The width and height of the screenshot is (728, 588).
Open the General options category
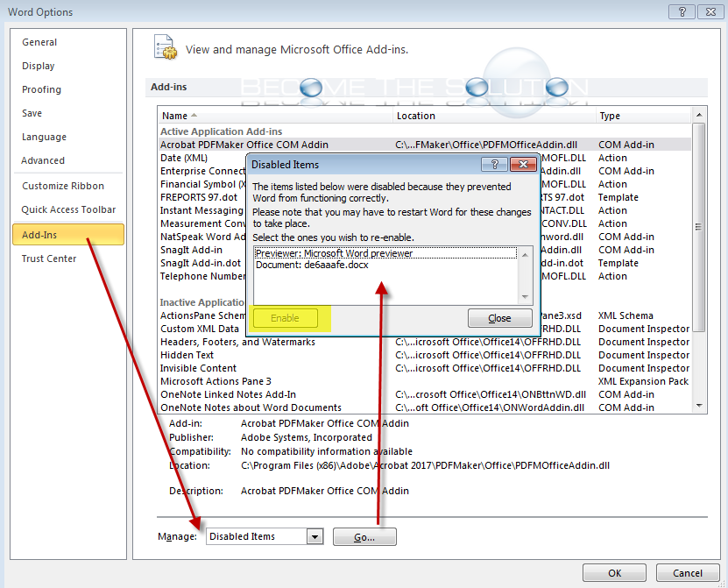39,42
